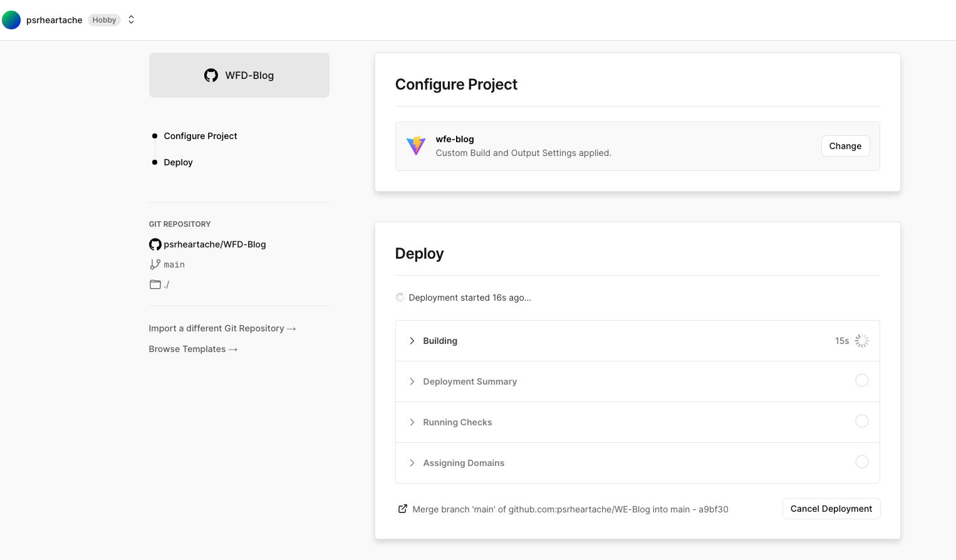Viewport: 956px width, 560px height.
Task: Click the spinner beside Deployment started text
Action: 400,298
